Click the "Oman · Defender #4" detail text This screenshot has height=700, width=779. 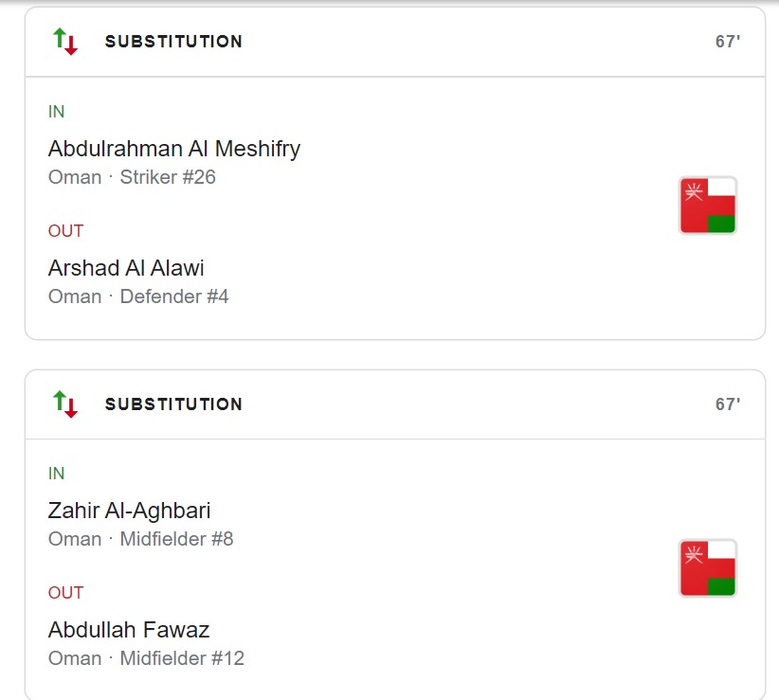(138, 296)
